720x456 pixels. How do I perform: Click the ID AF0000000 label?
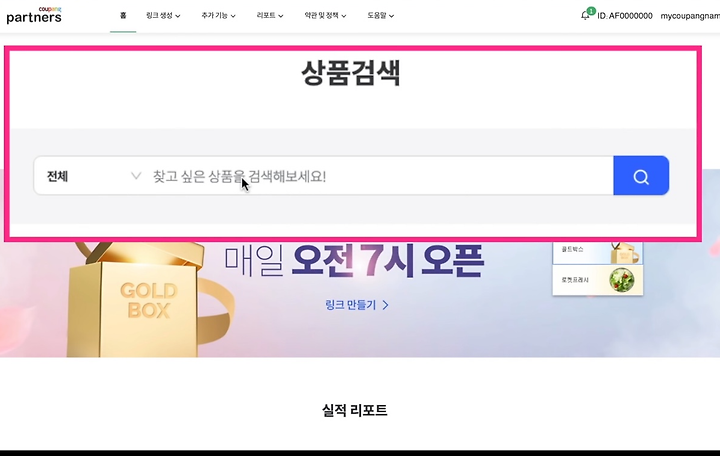tap(624, 16)
